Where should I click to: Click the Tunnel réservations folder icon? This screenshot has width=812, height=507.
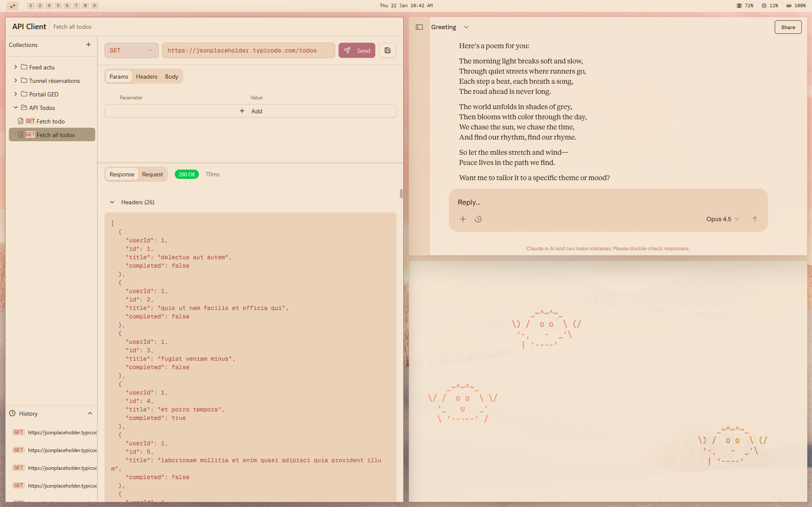point(24,80)
